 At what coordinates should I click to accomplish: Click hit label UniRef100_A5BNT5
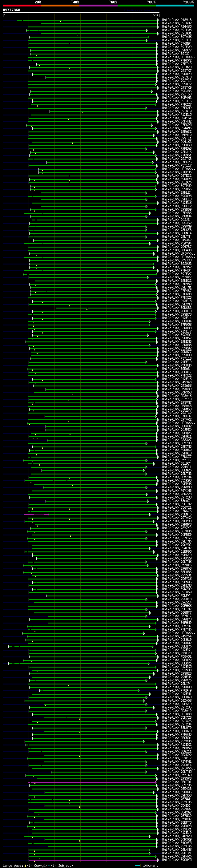pyautogui.click(x=177, y=514)
